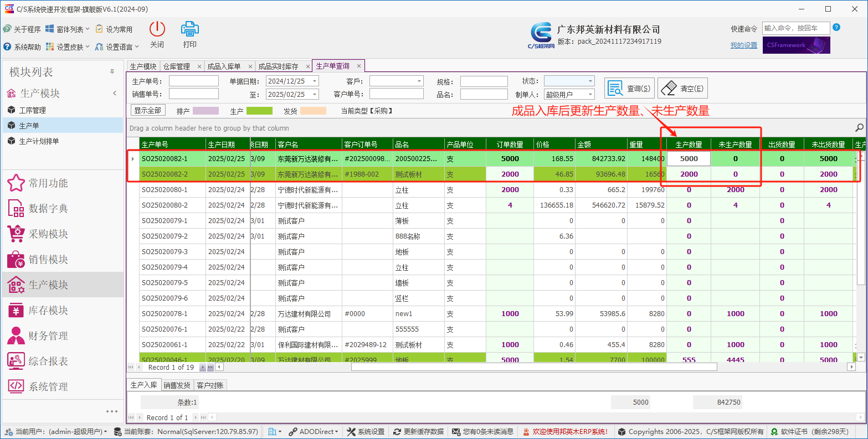Select row SO25020080-1
868x439 pixels.
pos(492,189)
